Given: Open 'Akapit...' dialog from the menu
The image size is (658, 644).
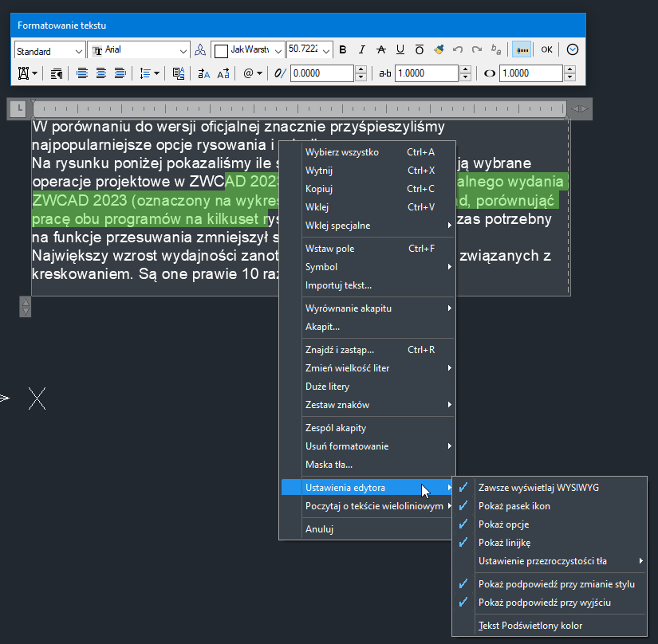Looking at the screenshot, I should coord(368,327).
